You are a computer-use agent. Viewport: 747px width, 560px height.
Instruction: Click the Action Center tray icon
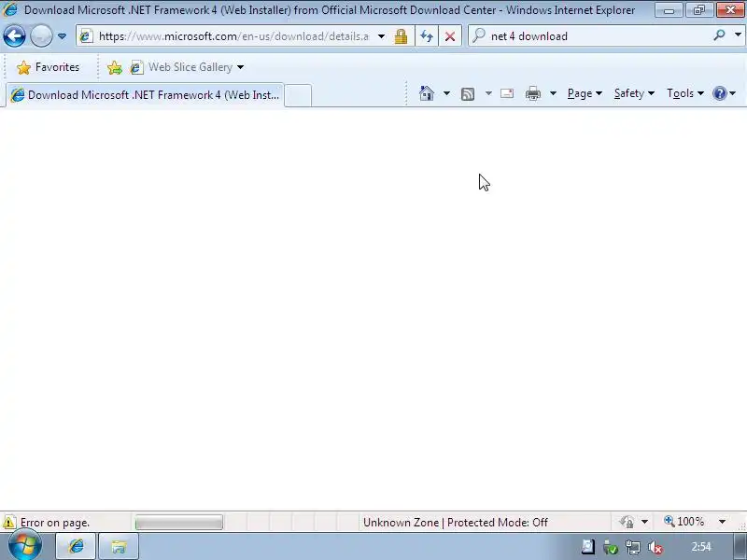click(588, 547)
